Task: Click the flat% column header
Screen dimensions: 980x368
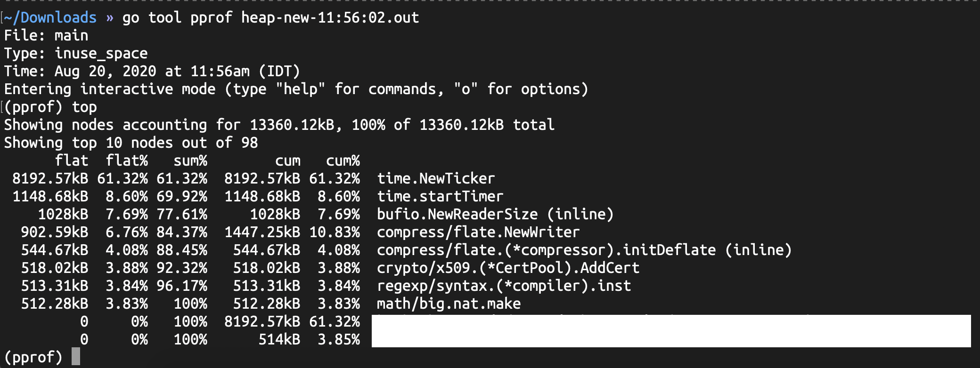Action: tap(127, 161)
